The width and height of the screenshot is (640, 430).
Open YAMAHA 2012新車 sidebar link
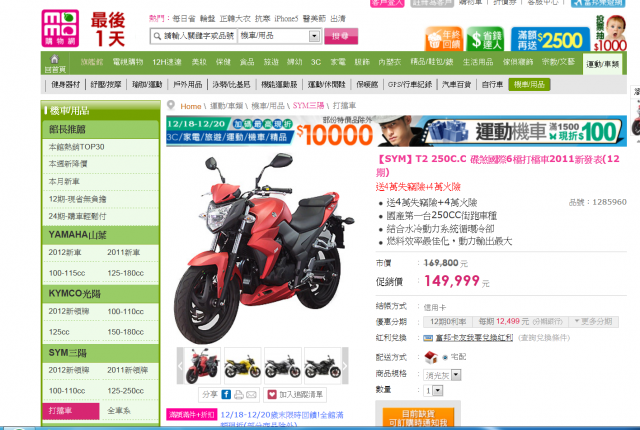coord(65,252)
